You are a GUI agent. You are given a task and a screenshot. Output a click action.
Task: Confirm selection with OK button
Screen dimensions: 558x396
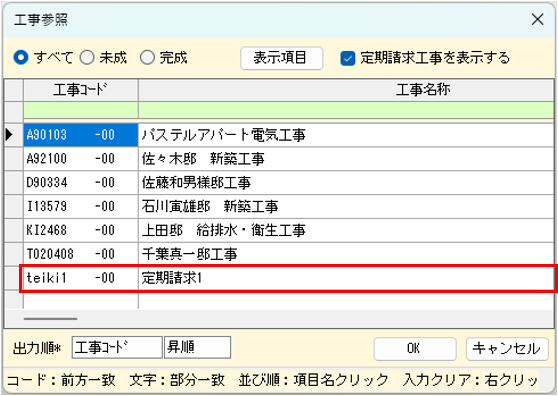pos(415,349)
